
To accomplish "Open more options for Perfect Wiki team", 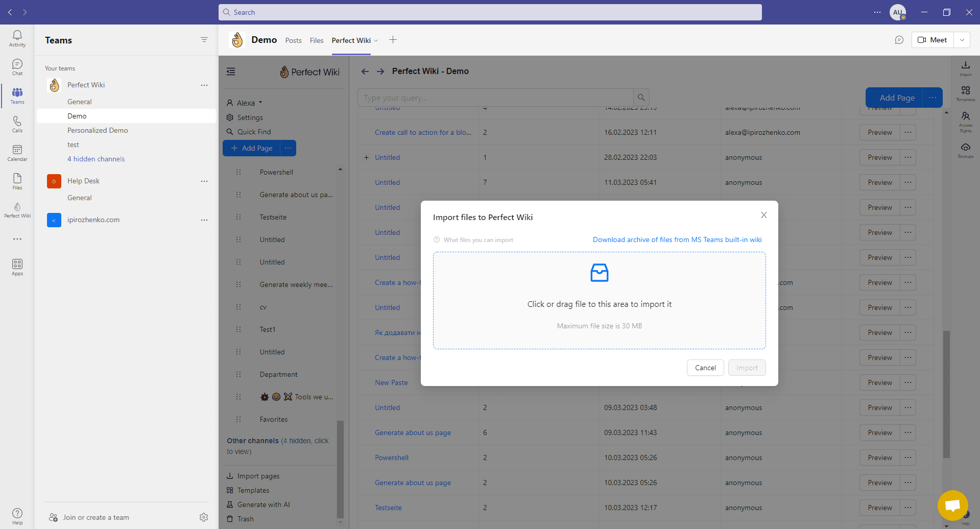I will click(x=204, y=85).
